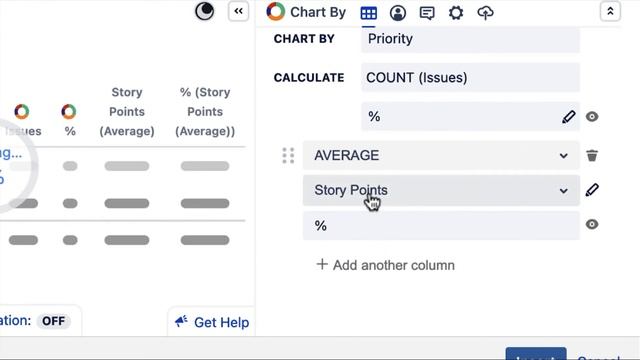Toggle visibility of COUNT percent column

click(592, 117)
